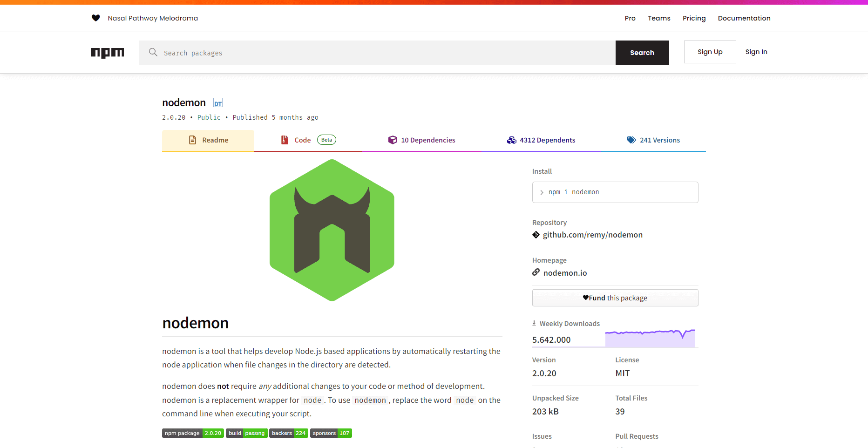Click the Weekly Downloads arrow icon

[x=534, y=323]
